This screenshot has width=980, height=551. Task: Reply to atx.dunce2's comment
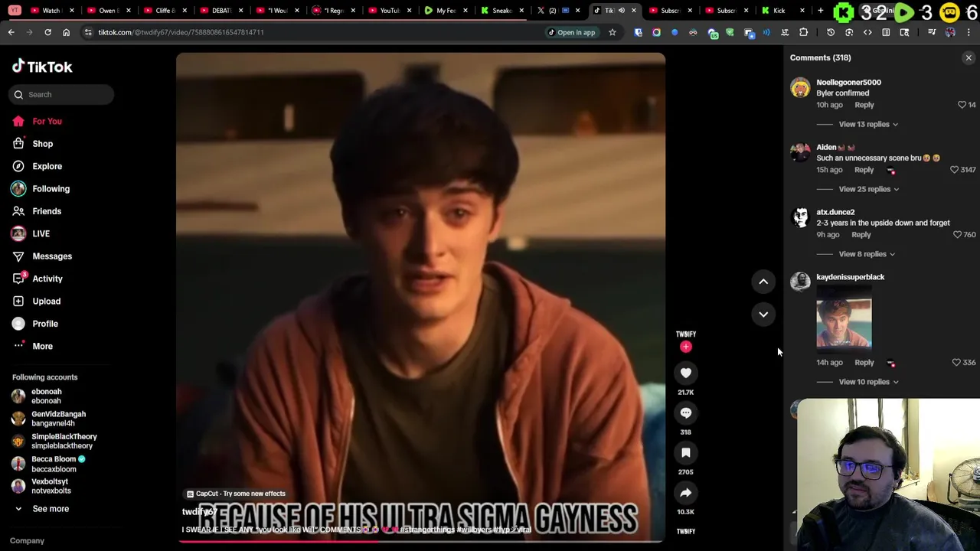(861, 235)
